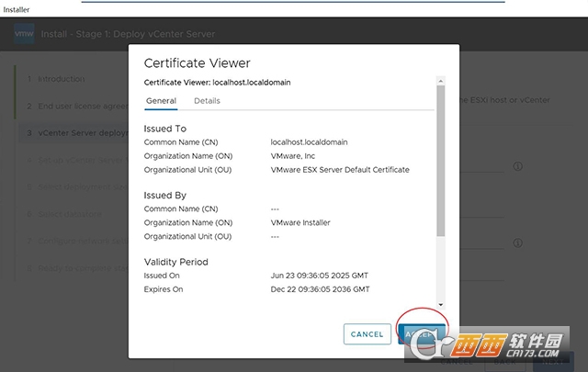This screenshot has width=588, height=372.
Task: Click the Validity Period section heading
Action: coord(175,262)
